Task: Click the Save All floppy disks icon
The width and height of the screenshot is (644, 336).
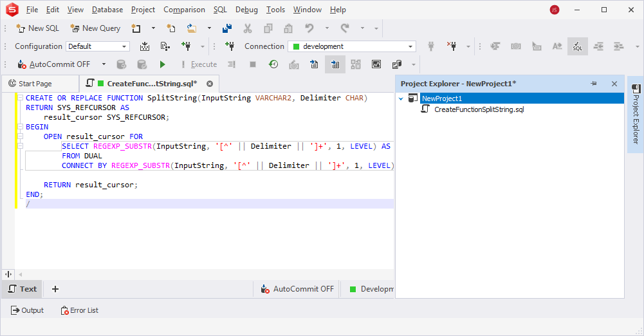Action: [x=227, y=28]
